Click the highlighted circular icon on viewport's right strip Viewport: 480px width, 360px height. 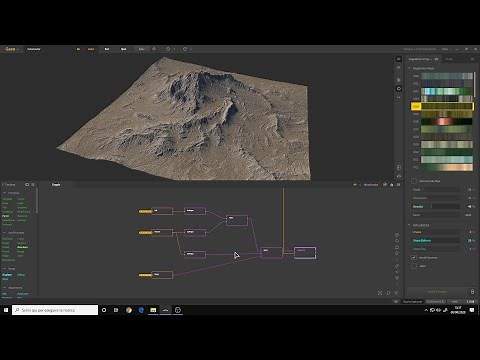(399, 88)
